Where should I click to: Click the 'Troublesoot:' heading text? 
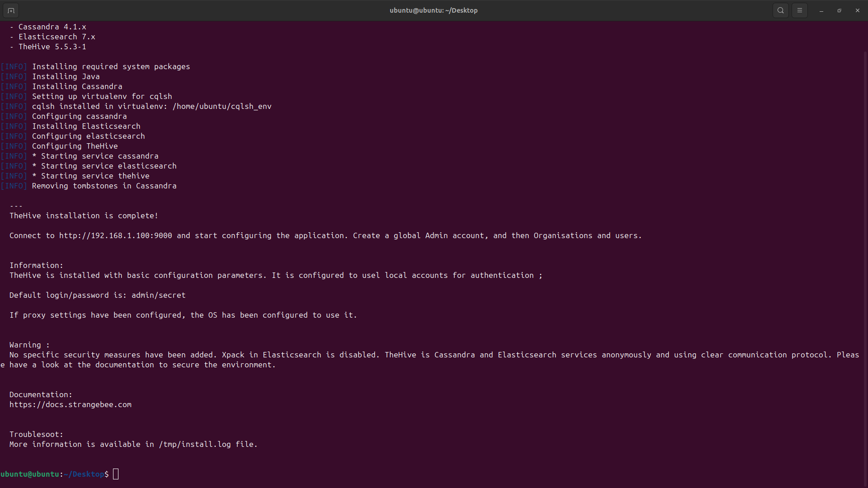click(x=36, y=434)
